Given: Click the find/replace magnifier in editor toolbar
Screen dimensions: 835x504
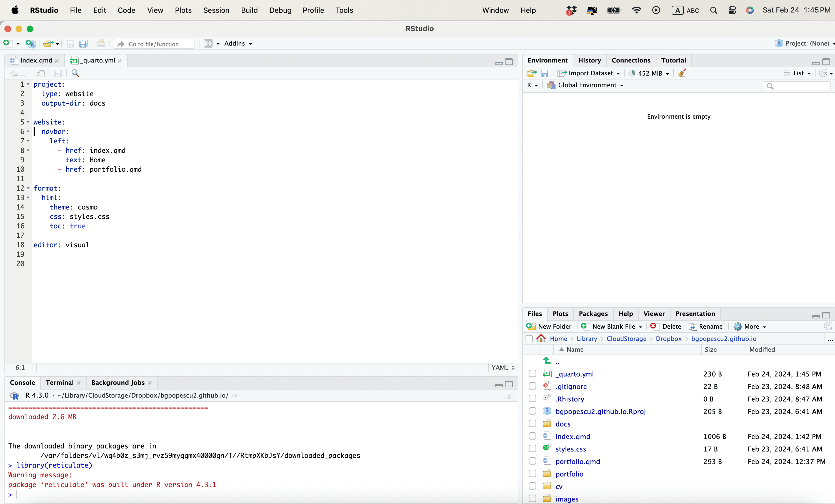Looking at the screenshot, I should click(x=75, y=73).
